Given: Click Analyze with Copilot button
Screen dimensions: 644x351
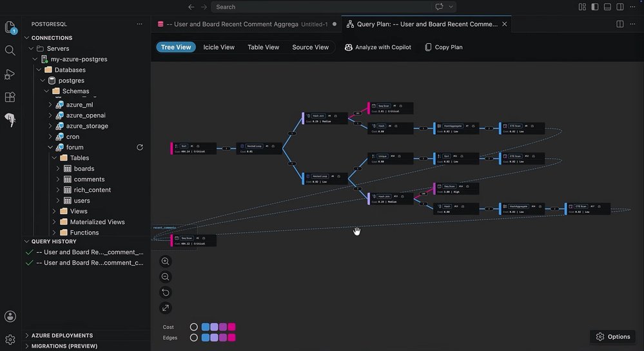Looking at the screenshot, I should (378, 47).
